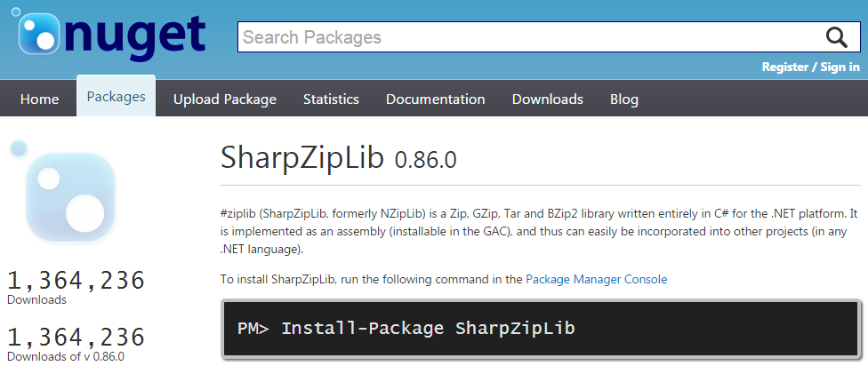
Task: Open the Blog tab
Action: pos(624,99)
